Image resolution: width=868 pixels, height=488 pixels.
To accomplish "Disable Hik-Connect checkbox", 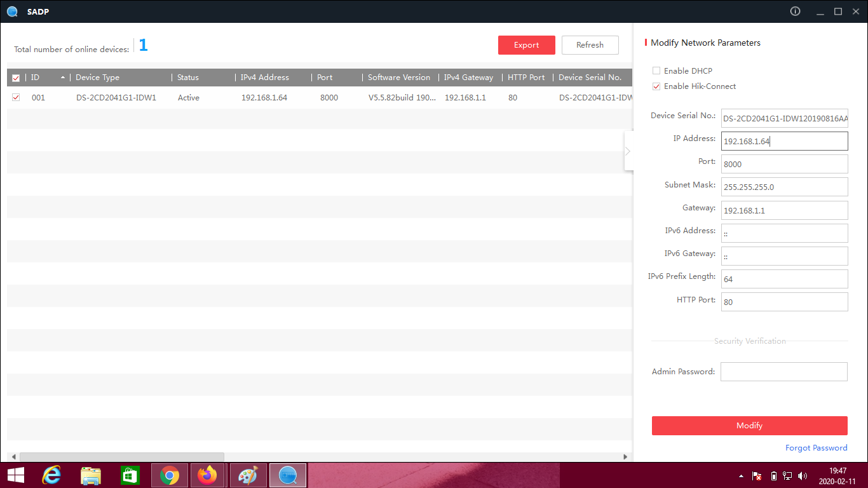I will tap(656, 86).
